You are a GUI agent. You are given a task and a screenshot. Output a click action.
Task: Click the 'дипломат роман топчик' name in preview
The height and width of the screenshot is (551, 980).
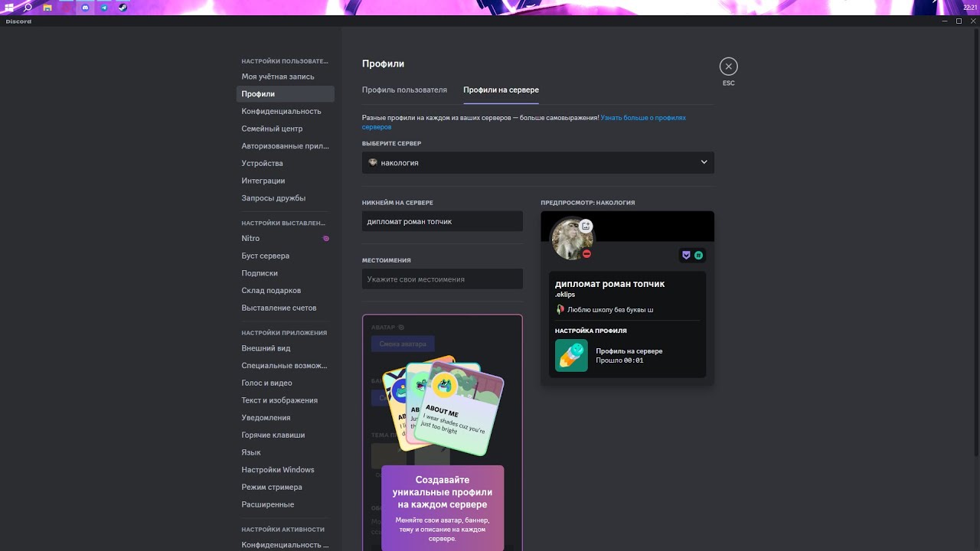pos(609,284)
